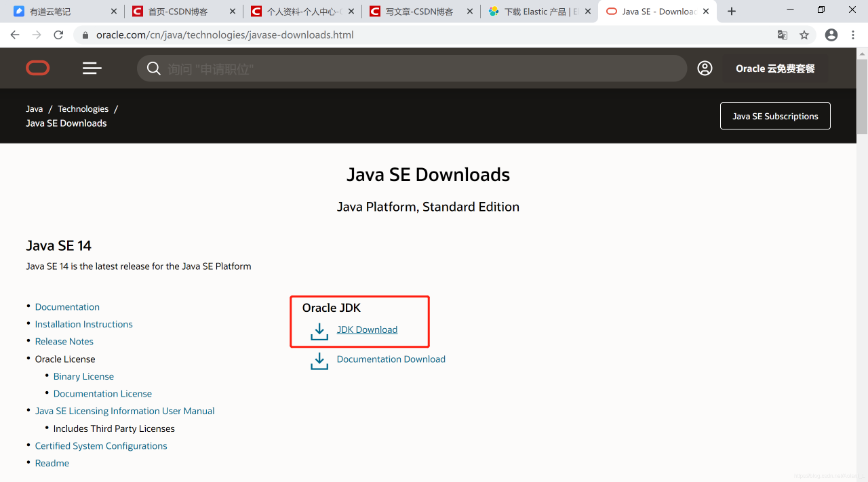Click the 'Oracle License' list text
Viewport: 868px width, 482px height.
click(x=65, y=359)
